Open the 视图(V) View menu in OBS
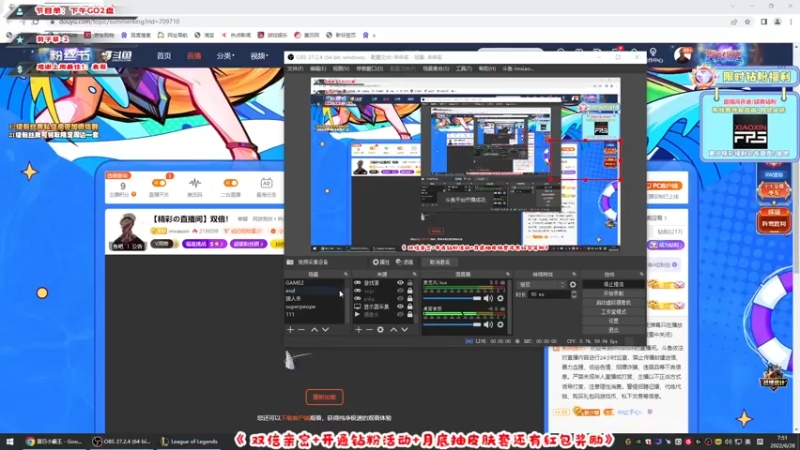The image size is (800, 450). (340, 68)
